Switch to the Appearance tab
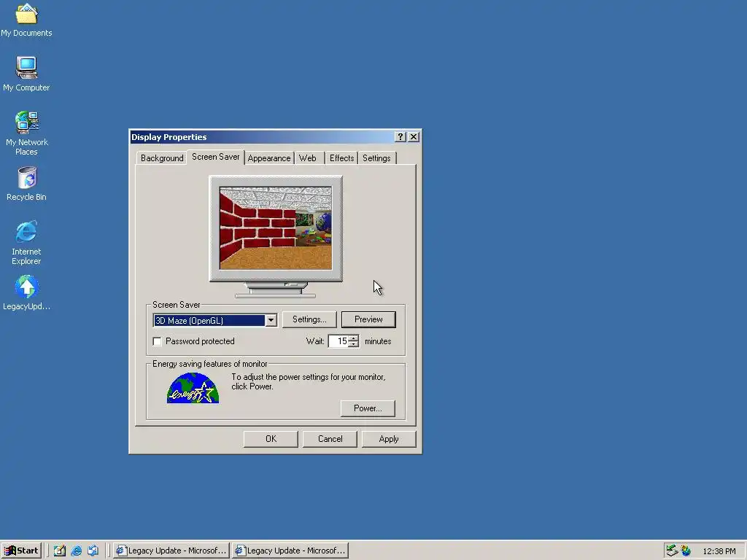This screenshot has width=747, height=560. point(268,158)
